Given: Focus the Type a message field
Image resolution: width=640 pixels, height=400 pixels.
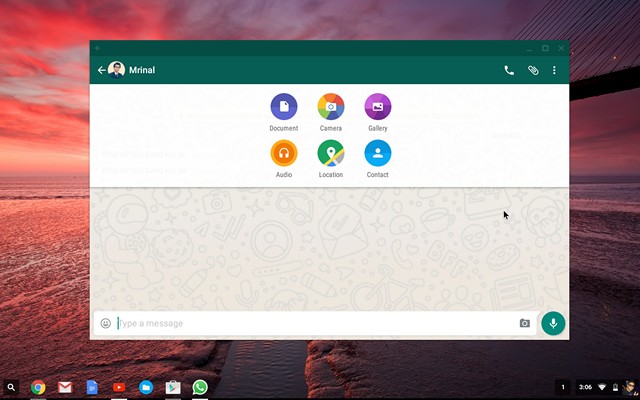Looking at the screenshot, I should point(315,323).
